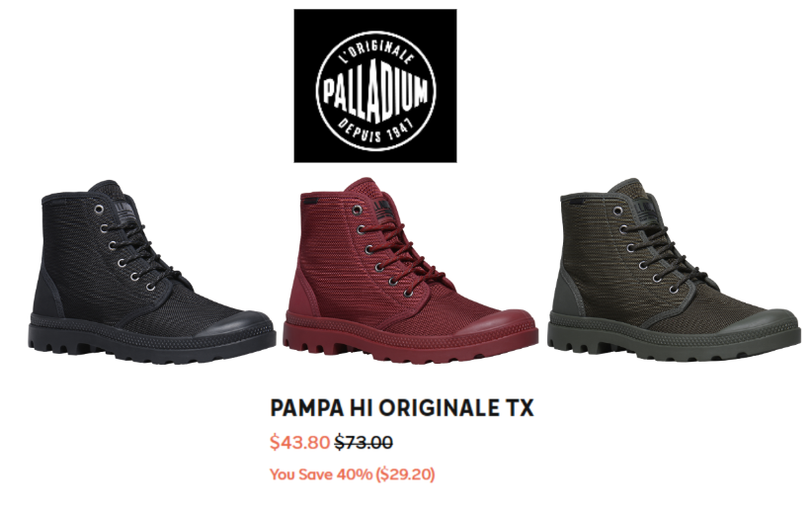Click the rubber toe cap of black boot

pyautogui.click(x=243, y=322)
